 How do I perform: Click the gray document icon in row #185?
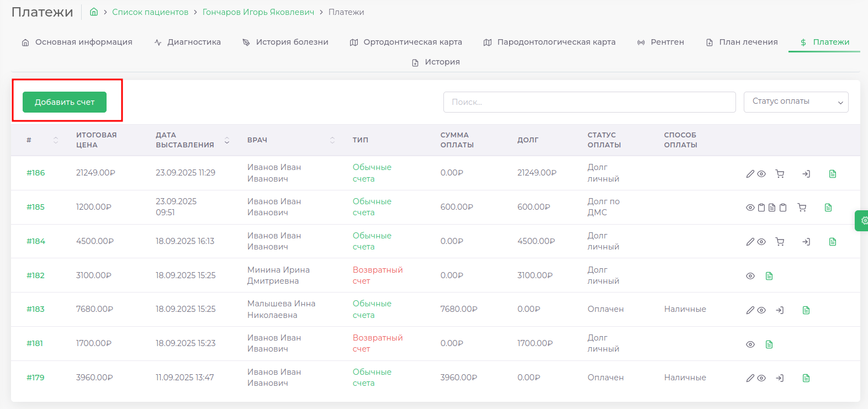point(772,208)
